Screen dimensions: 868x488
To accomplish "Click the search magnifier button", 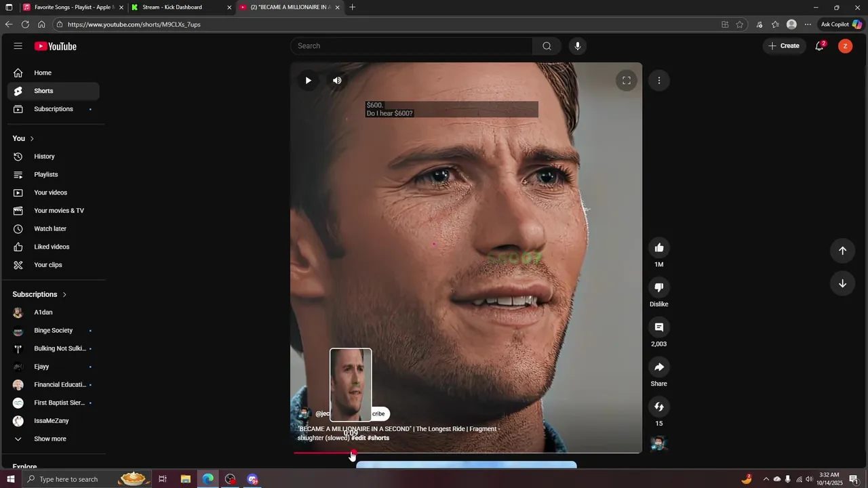I will 547,46.
